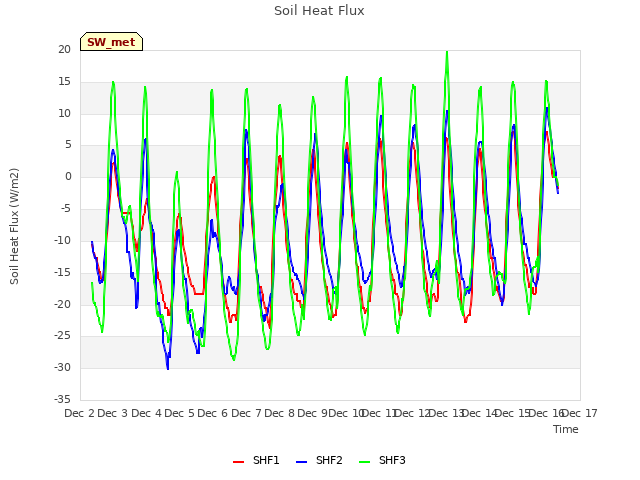Viewport: 640px width, 480px height.
Task: Click the blue SHF2 legend color marker
Action: coord(301,462)
